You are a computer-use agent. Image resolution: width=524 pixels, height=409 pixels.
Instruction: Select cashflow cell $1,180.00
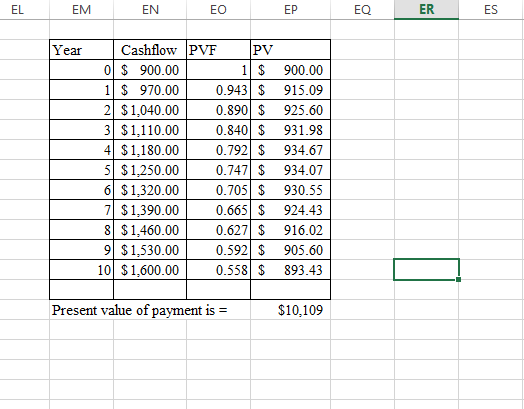[150, 150]
